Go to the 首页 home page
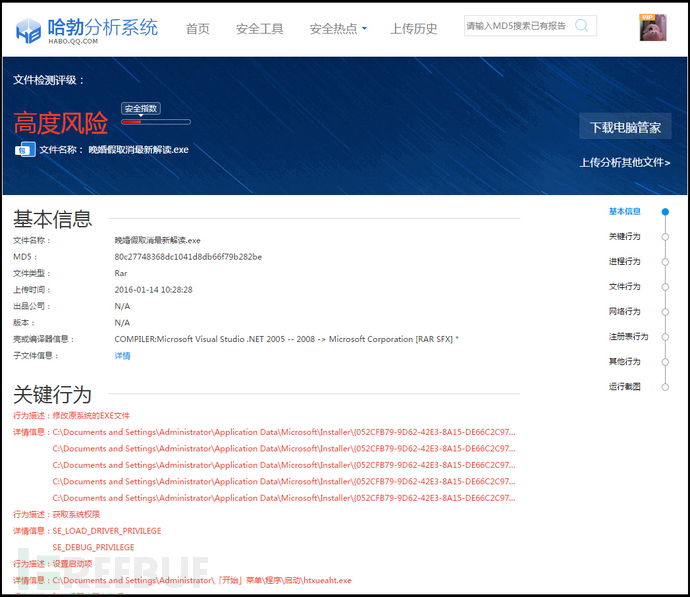 198,29
